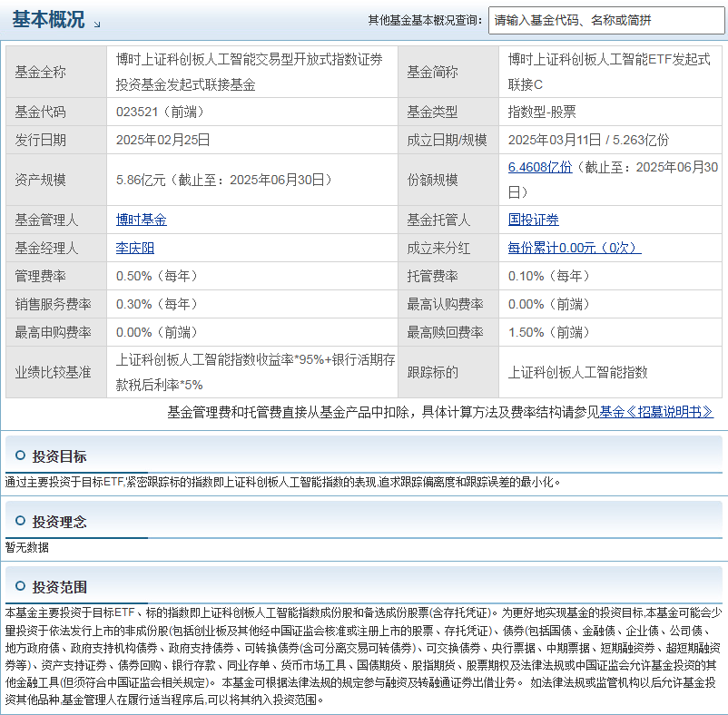Click fund type value 指数型-股票

point(542,112)
